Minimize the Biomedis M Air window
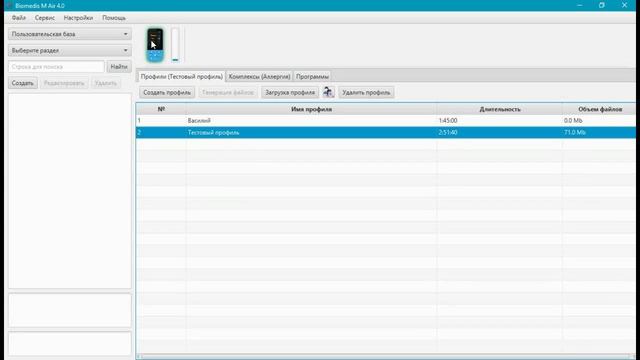This screenshot has width=640, height=360. tap(580, 5)
